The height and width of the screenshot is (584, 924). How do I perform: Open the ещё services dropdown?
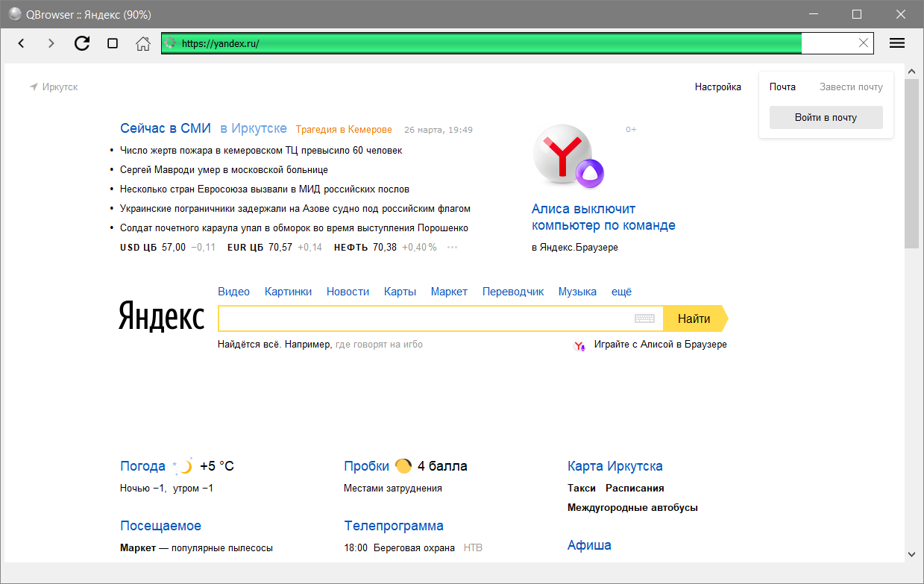click(621, 292)
